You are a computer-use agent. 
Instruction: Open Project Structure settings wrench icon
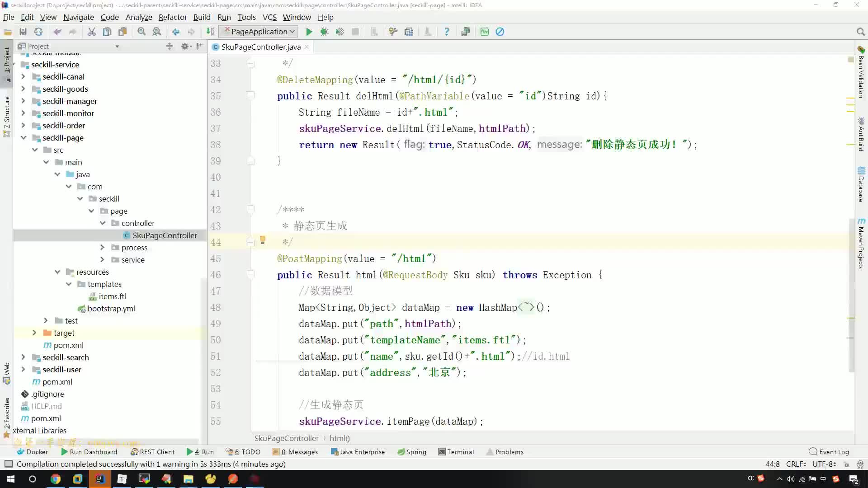393,32
